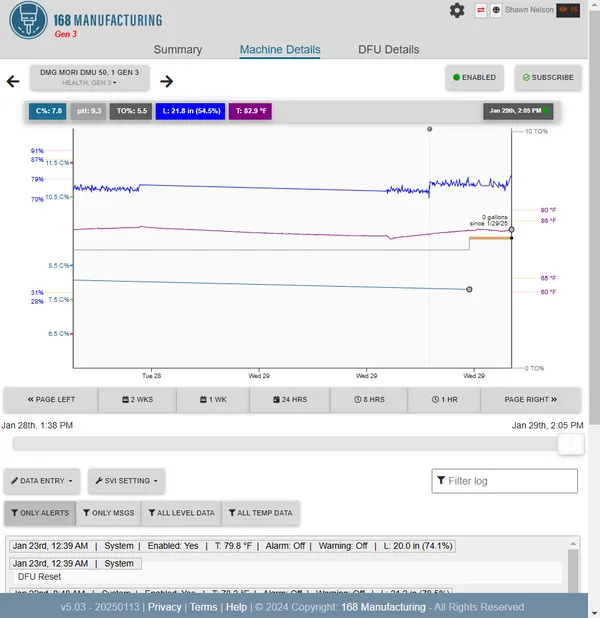Toggle the ALL TEMP DATA filter
The height and width of the screenshot is (618, 600).
click(x=260, y=513)
